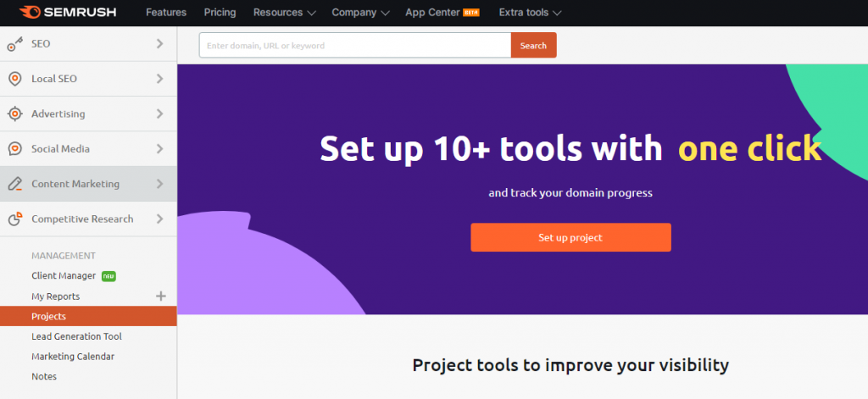Expand the Content Marketing chevron arrow
Viewport: 868px width, 399px height.
(x=160, y=184)
